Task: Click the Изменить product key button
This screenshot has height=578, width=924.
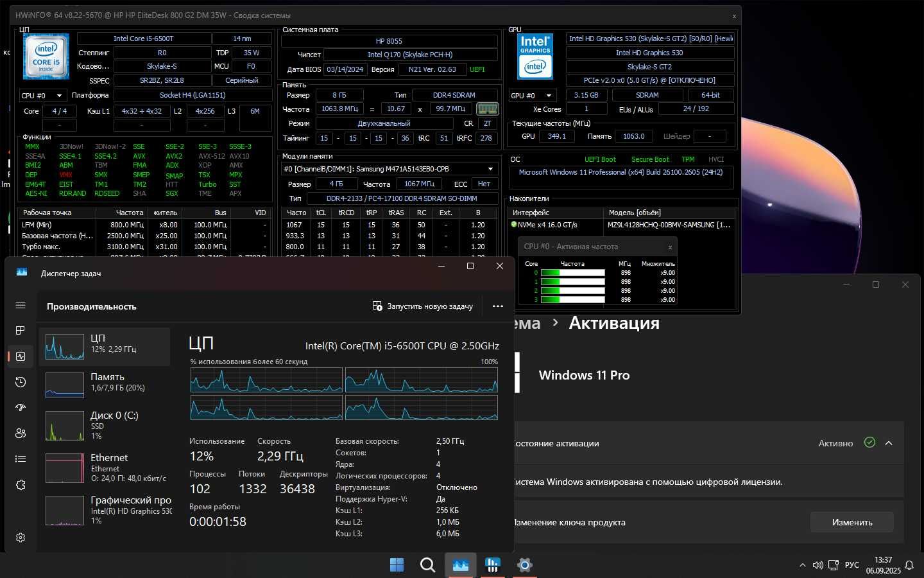Action: click(x=852, y=522)
